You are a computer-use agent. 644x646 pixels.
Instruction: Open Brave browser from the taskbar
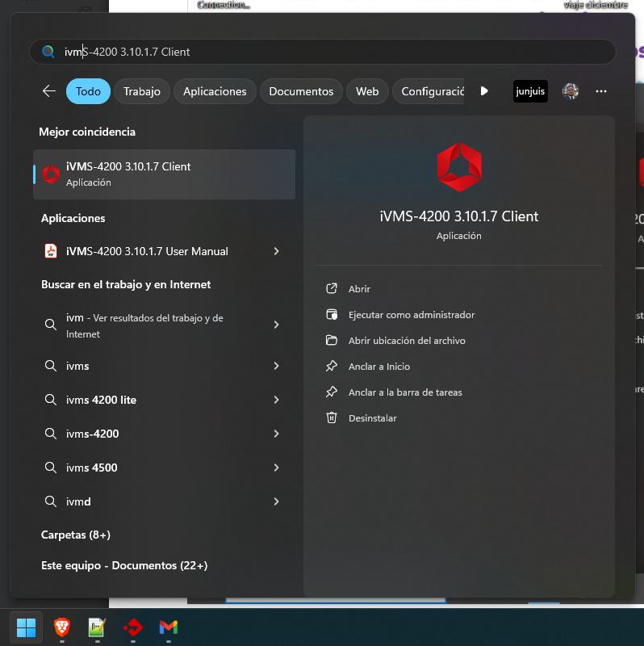coord(62,627)
